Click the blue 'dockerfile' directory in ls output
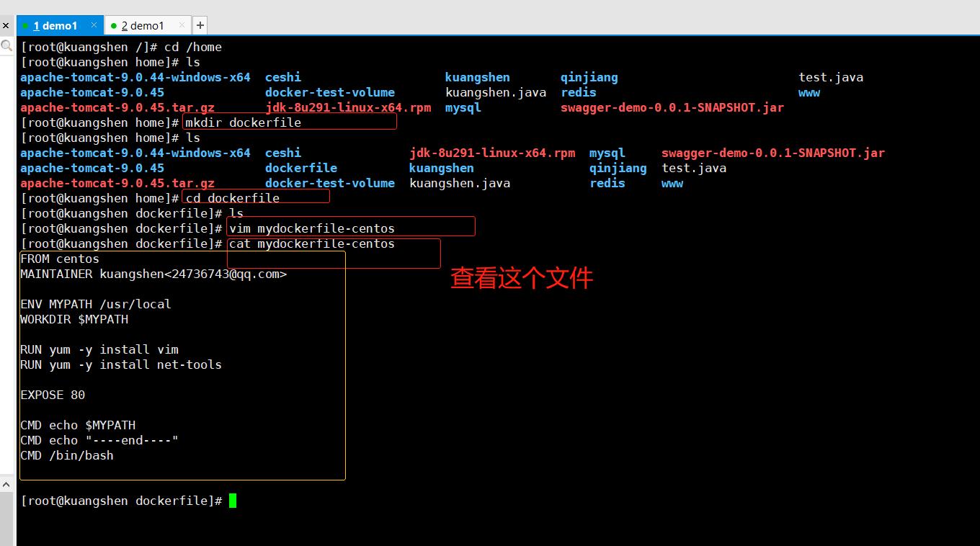Screen dimensions: 980x546 (301, 168)
